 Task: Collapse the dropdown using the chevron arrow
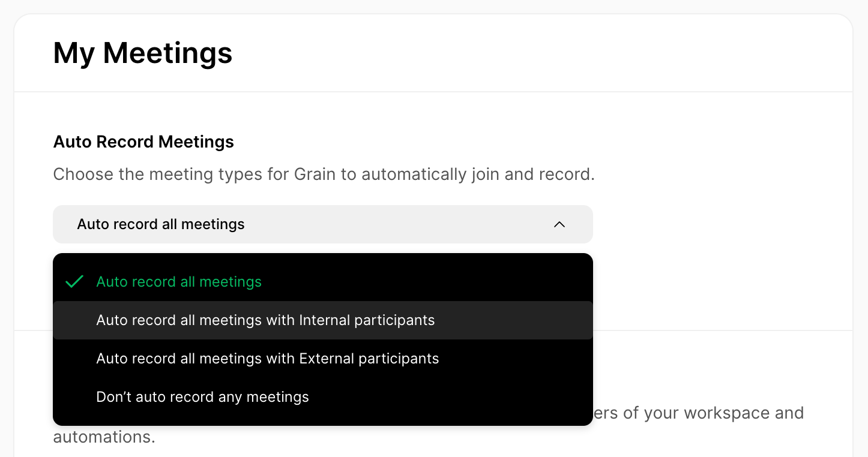pos(559,224)
